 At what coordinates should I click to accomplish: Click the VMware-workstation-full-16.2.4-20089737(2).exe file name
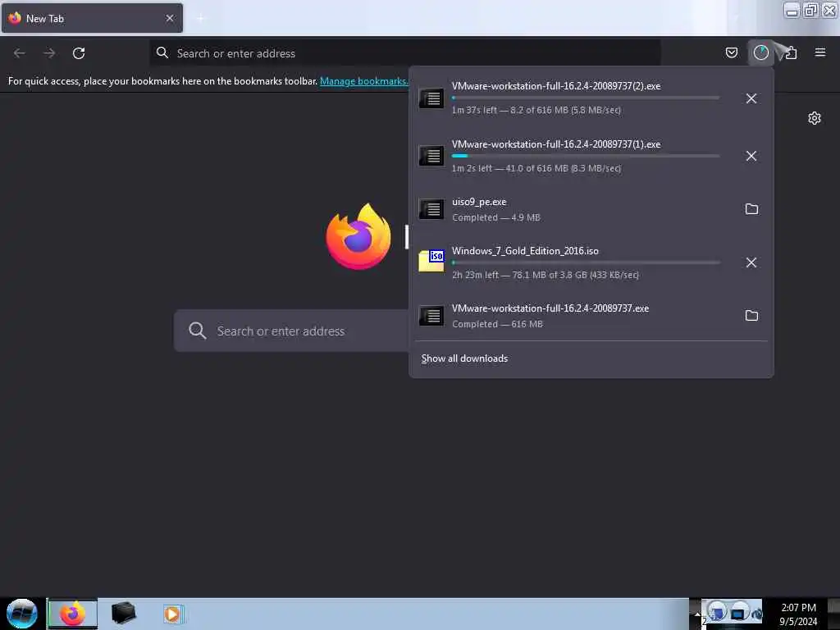pos(556,85)
